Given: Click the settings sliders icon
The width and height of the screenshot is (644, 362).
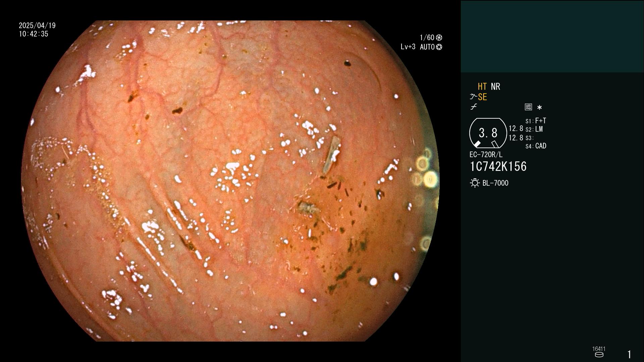Looking at the screenshot, I should pyautogui.click(x=528, y=107).
